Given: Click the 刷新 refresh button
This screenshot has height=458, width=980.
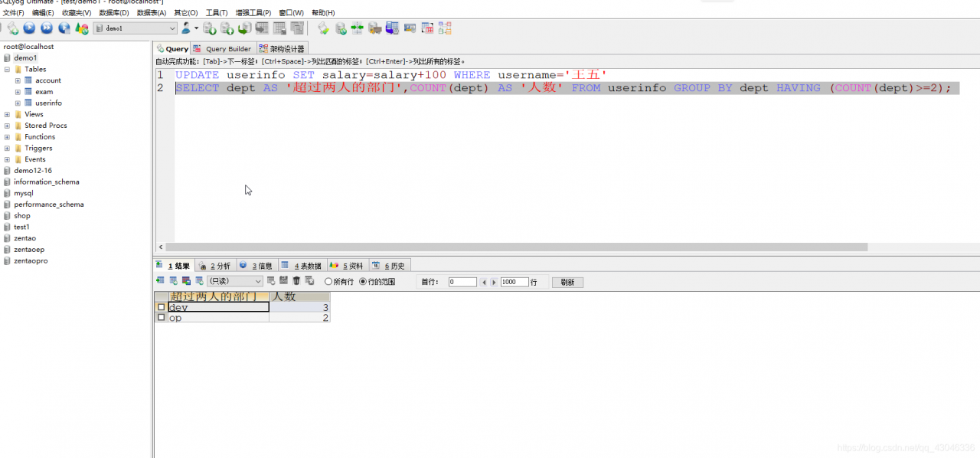Looking at the screenshot, I should (567, 282).
